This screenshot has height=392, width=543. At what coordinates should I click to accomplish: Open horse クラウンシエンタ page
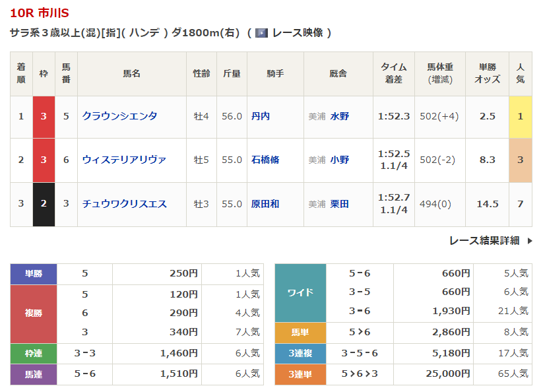point(119,116)
